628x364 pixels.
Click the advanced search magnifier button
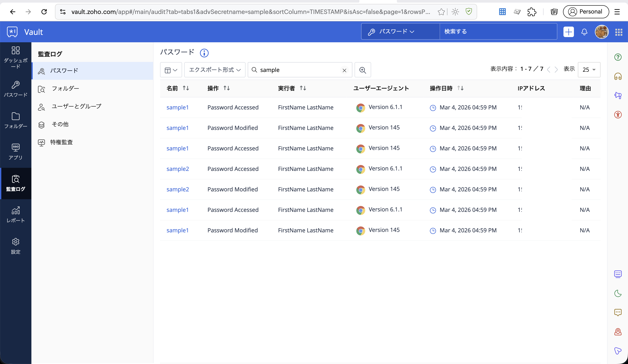tap(363, 70)
